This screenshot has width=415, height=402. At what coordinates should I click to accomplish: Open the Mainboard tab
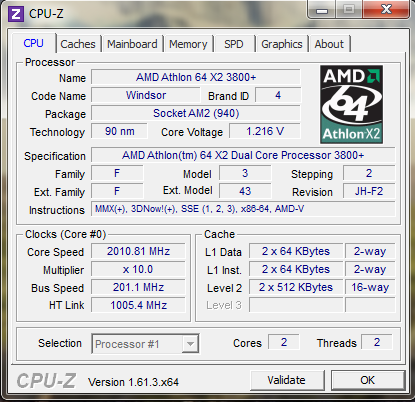[132, 44]
